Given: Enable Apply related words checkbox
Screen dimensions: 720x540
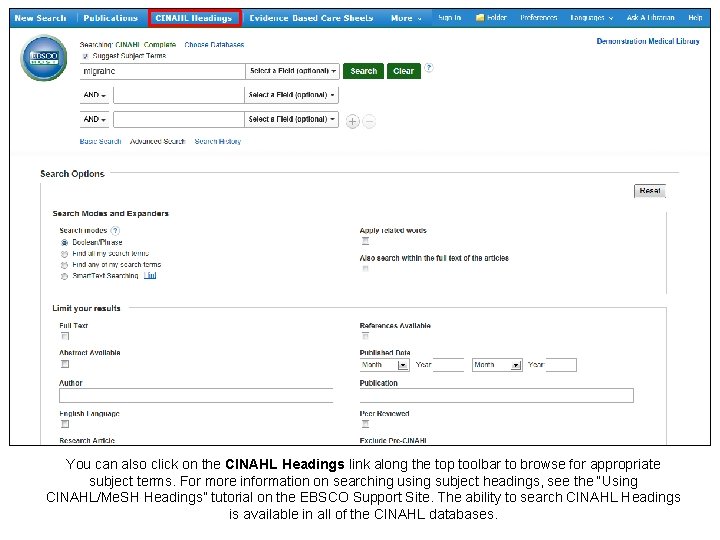Looking at the screenshot, I should click(366, 241).
